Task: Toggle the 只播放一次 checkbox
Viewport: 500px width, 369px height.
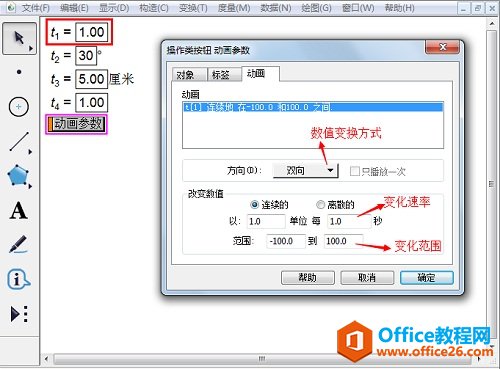Action: [354, 171]
